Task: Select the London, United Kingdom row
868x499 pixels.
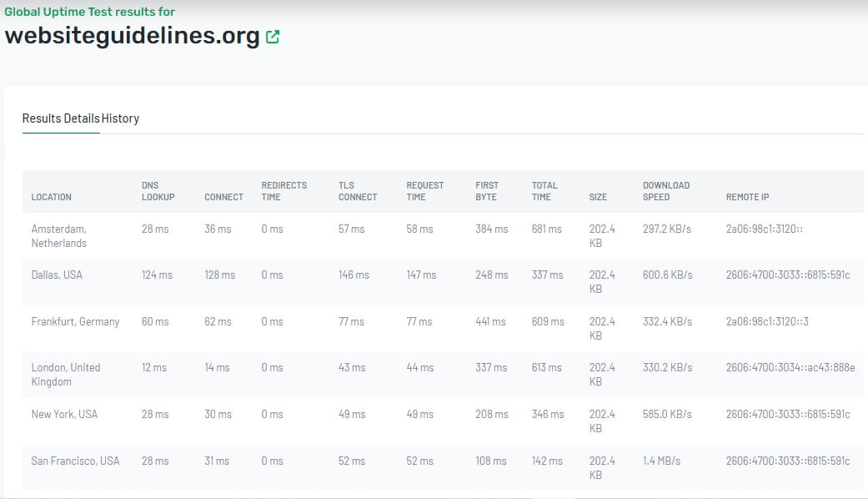Action: click(x=65, y=375)
